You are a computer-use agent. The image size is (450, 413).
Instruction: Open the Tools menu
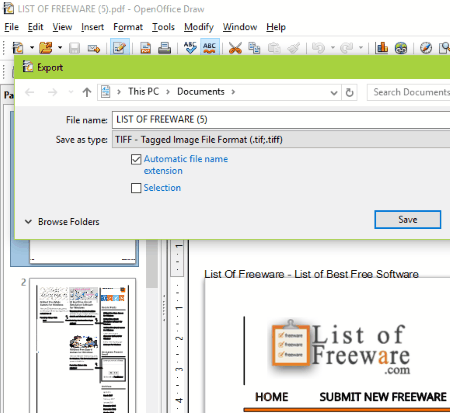[163, 27]
